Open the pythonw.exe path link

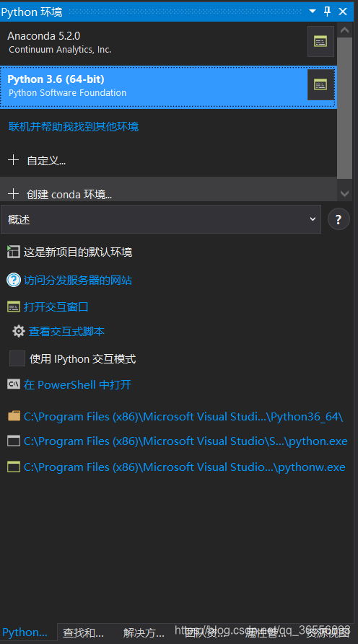pos(185,467)
